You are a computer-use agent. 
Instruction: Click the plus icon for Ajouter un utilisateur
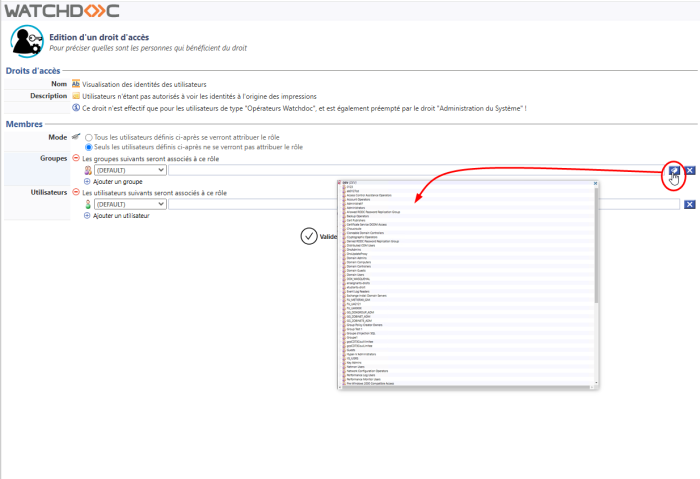click(x=87, y=215)
